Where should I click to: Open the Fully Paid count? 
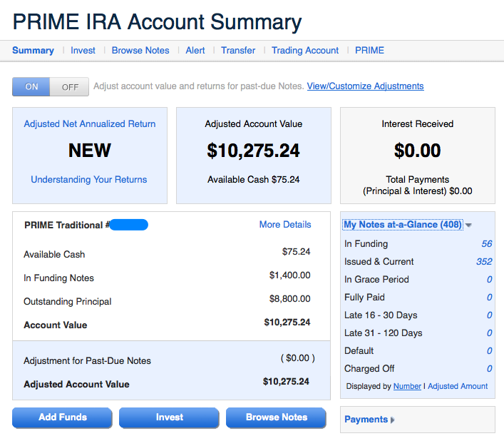pyautogui.click(x=489, y=298)
